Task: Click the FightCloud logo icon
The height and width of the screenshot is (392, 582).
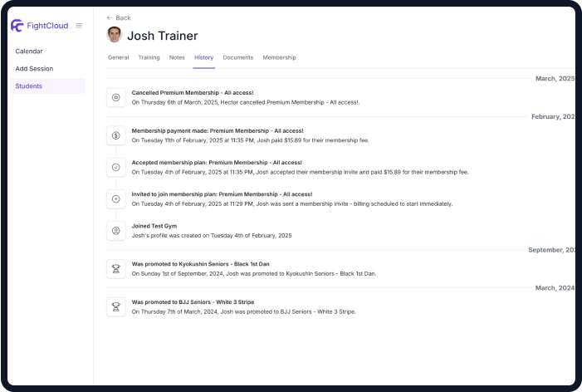Action: click(17, 26)
